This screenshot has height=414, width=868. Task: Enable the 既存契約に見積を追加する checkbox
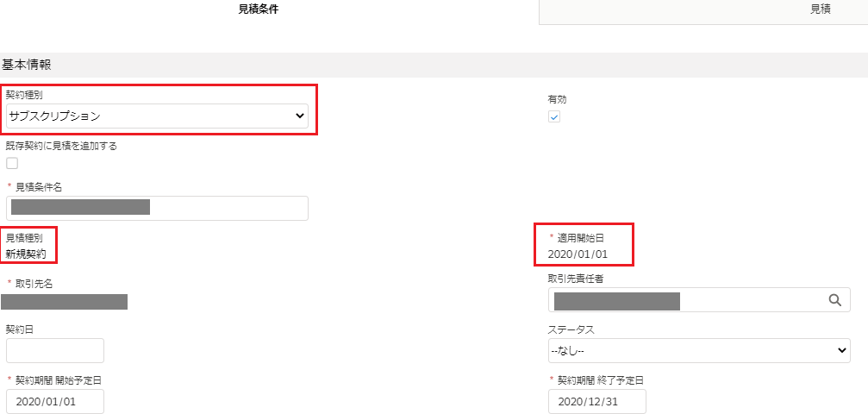click(x=12, y=163)
